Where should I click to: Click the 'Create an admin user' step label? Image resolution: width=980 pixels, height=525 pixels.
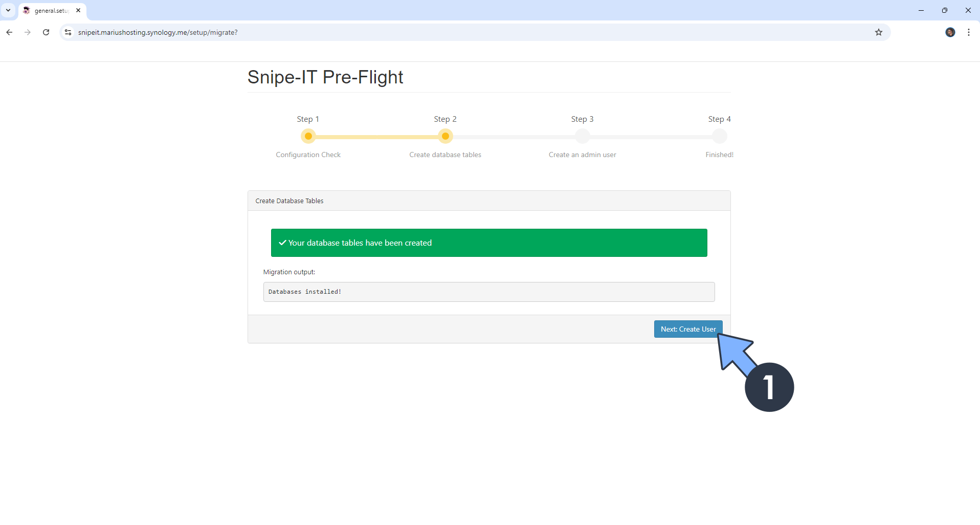(583, 155)
